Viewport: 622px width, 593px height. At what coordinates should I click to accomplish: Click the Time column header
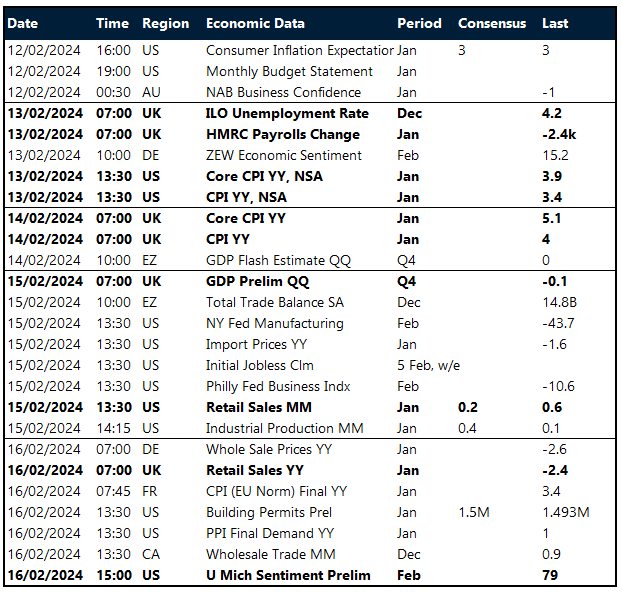pyautogui.click(x=112, y=23)
